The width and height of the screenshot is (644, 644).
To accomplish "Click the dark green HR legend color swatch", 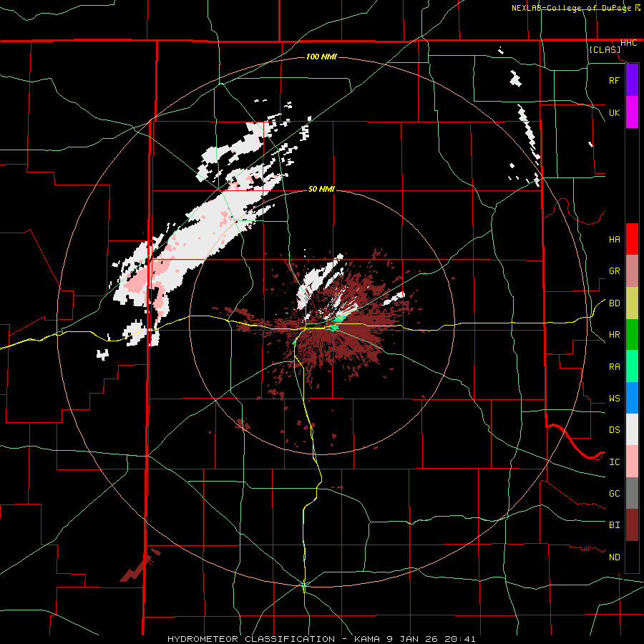I will point(632,335).
